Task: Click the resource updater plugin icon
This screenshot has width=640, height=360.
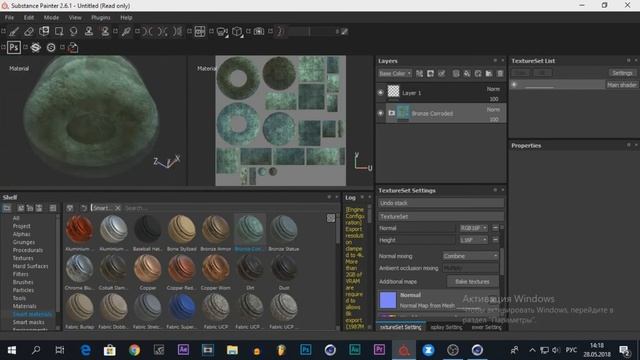Action: coord(73,47)
